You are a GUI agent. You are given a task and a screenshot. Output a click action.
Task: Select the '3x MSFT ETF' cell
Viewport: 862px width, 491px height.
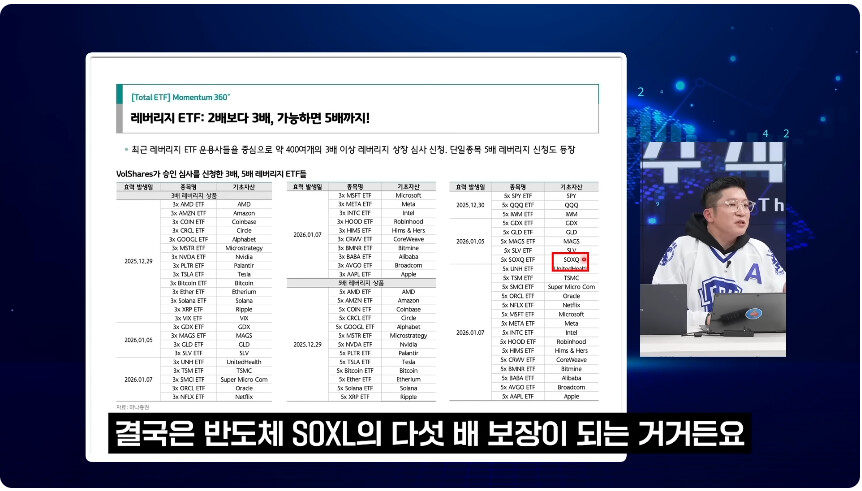click(355, 195)
